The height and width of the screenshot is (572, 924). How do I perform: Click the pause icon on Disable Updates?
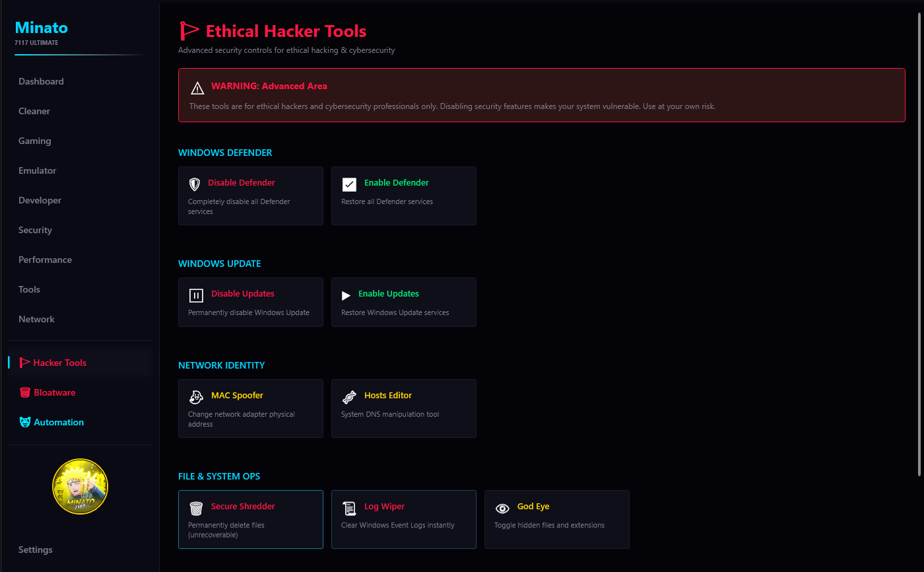click(196, 295)
